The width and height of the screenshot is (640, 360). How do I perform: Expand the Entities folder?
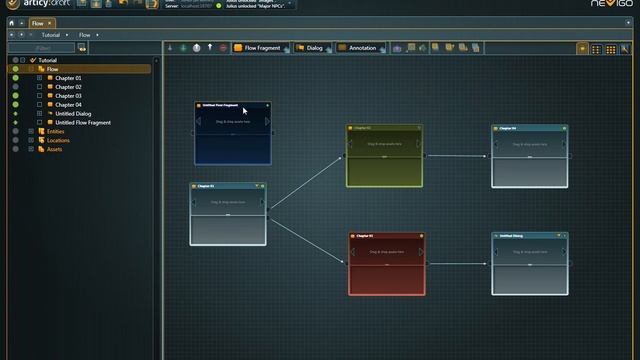31,131
